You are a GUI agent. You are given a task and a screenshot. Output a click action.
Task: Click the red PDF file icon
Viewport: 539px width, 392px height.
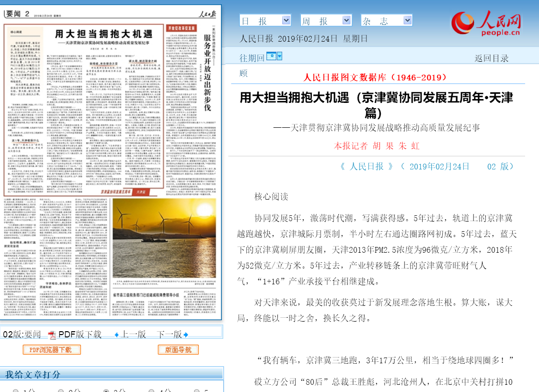[52, 335]
